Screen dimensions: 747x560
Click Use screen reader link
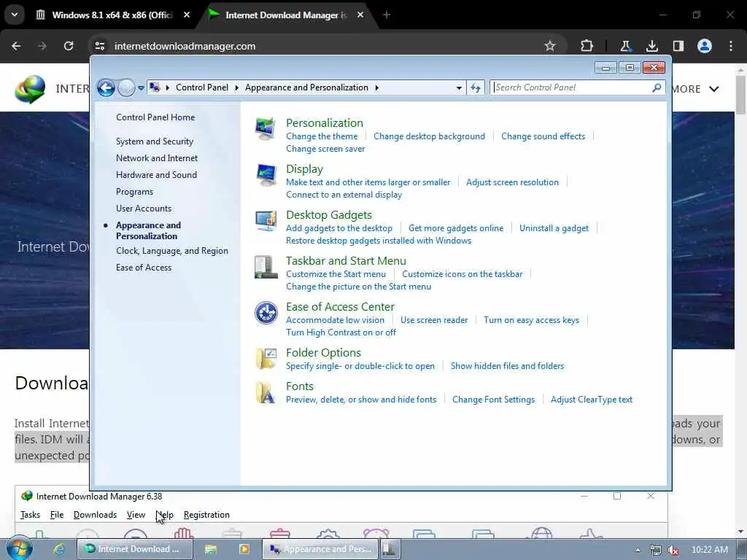434,320
